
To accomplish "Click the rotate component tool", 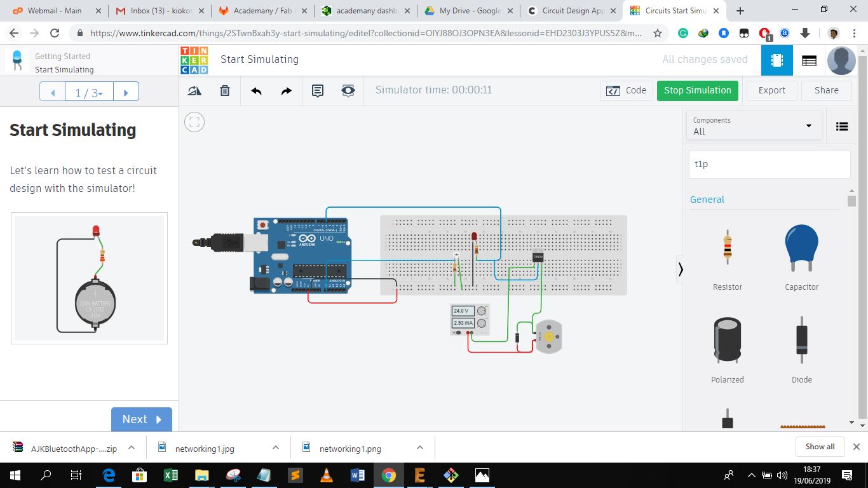I will tap(194, 91).
